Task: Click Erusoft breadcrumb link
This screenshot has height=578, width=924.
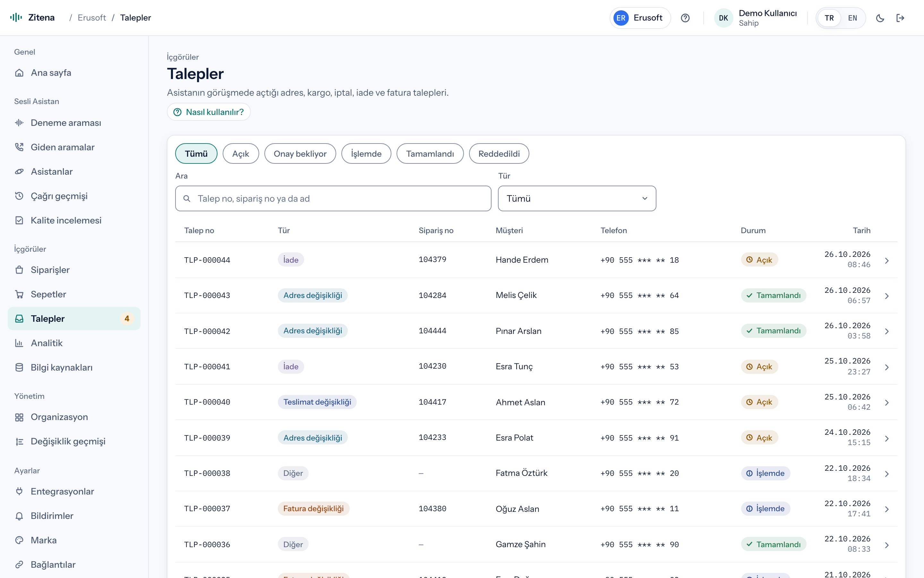Action: 92,18
